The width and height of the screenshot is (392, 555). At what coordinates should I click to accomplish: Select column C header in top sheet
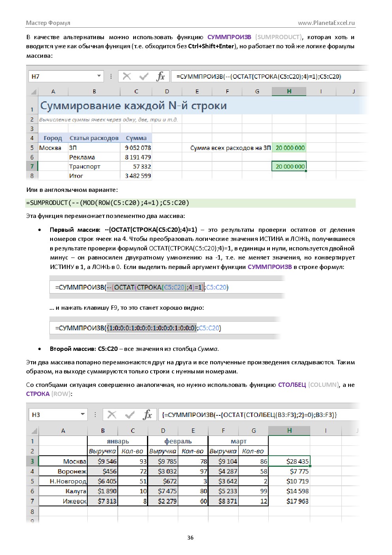[x=136, y=91]
